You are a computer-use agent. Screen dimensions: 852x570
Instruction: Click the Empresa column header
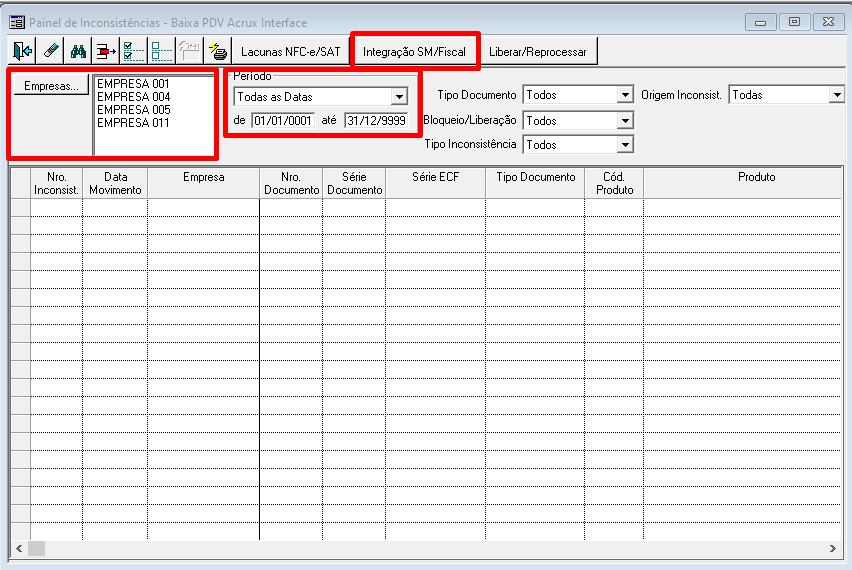pos(204,183)
